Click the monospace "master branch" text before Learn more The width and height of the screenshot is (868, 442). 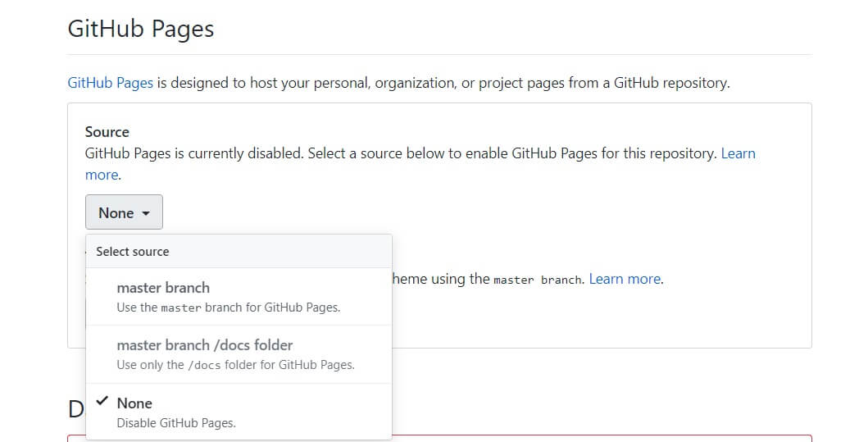537,280
